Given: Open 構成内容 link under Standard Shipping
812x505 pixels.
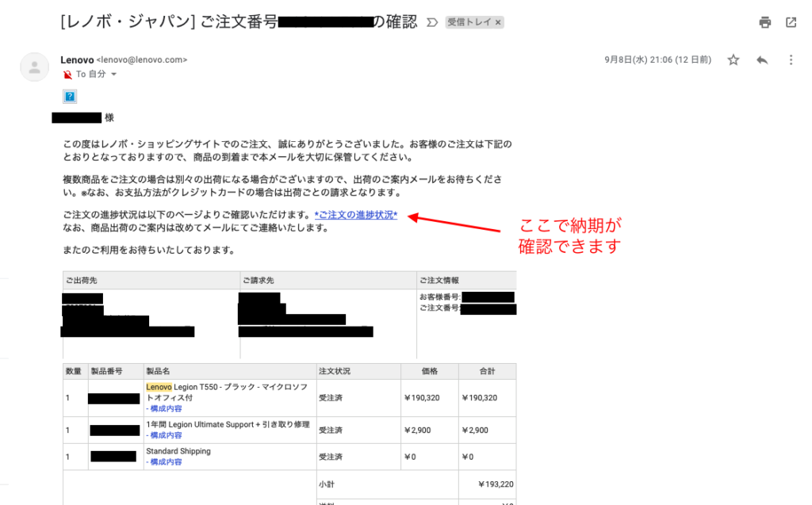Looking at the screenshot, I should (164, 461).
